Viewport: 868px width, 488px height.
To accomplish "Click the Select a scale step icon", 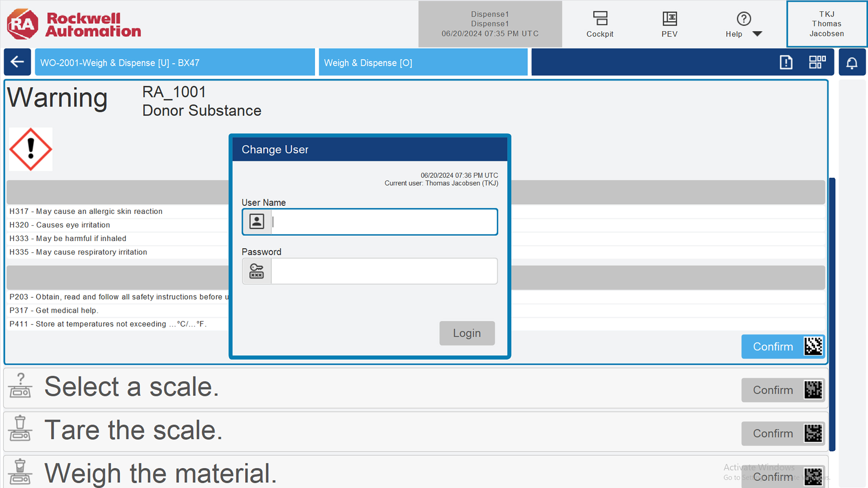I will pos(20,386).
